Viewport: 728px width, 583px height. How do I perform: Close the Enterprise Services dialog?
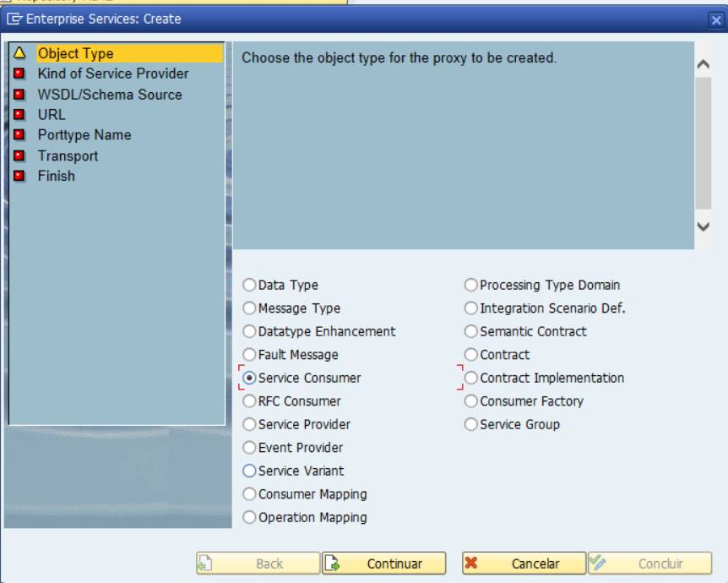click(717, 19)
